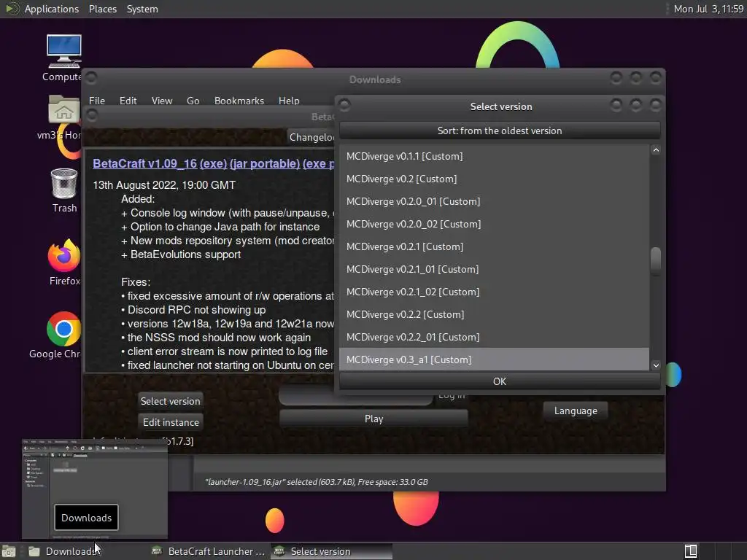This screenshot has height=560, width=747.
Task: Select MCDiverge v0.1.1 [Custom]
Action: (494, 156)
